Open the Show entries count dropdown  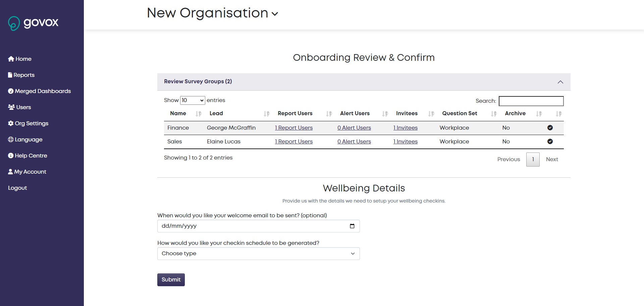pos(193,100)
